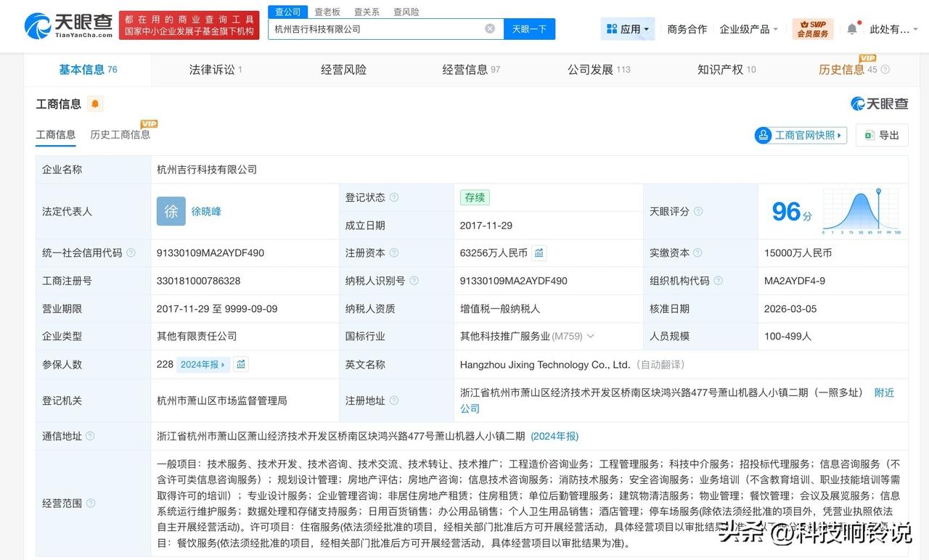Click the alarm bell beside 工商信息
Screen dimensions: 929x560
(93, 104)
